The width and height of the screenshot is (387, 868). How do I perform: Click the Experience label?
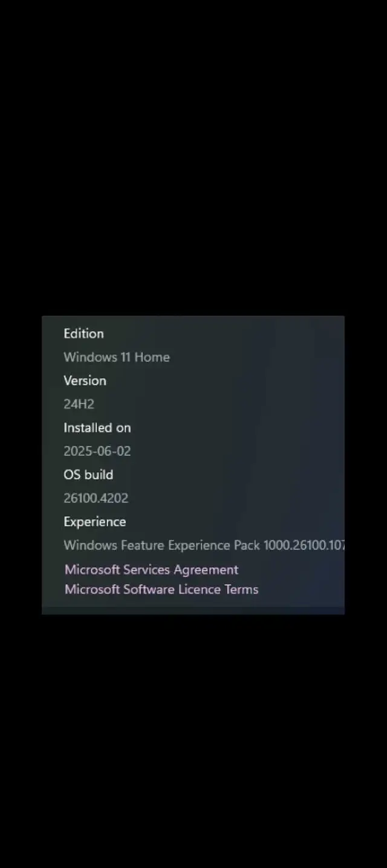click(x=95, y=522)
